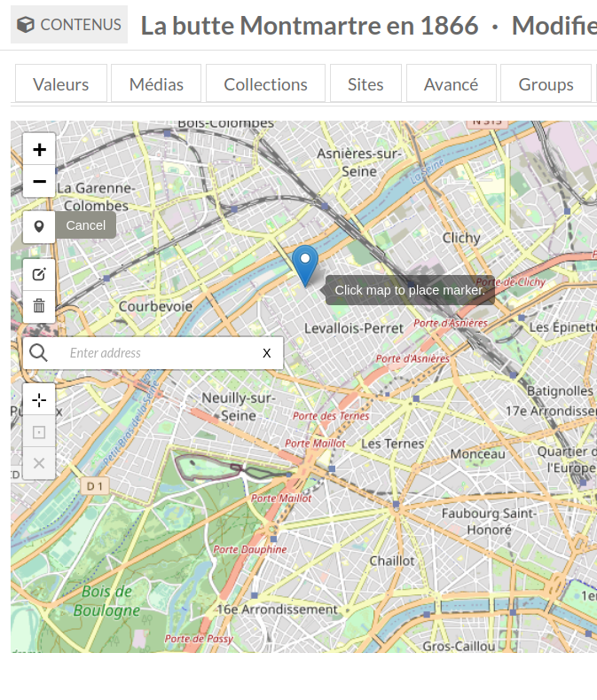
Task: Click the Clichy label on map
Action: pyautogui.click(x=461, y=238)
